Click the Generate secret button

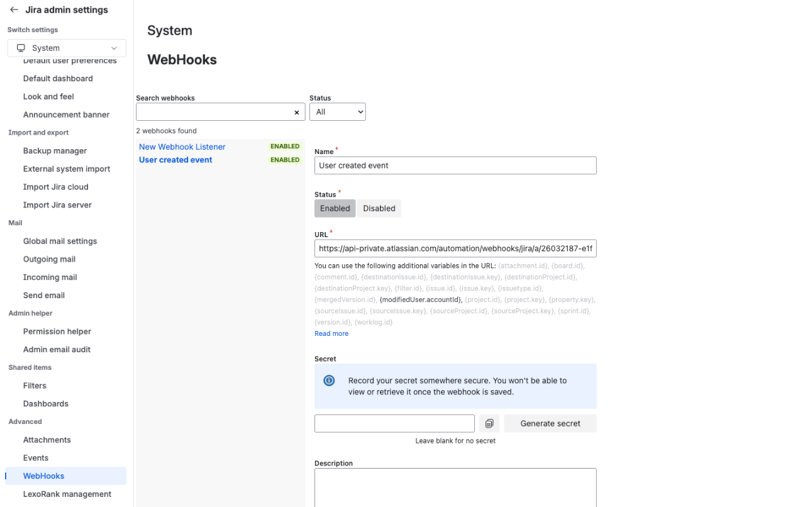pos(550,423)
